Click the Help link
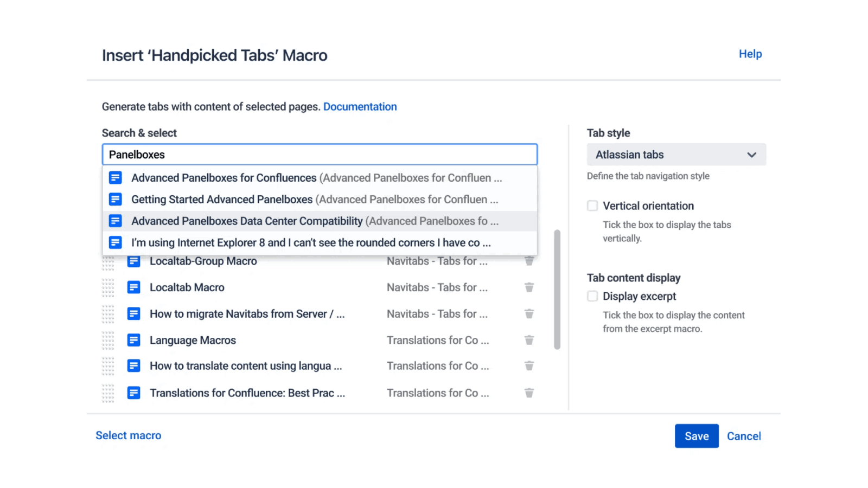This screenshot has height=488, width=868. [750, 54]
